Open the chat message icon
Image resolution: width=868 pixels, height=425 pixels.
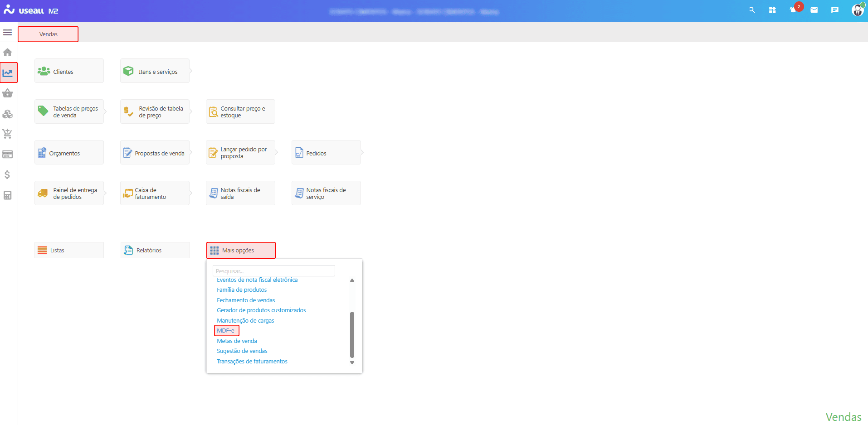[x=834, y=10]
